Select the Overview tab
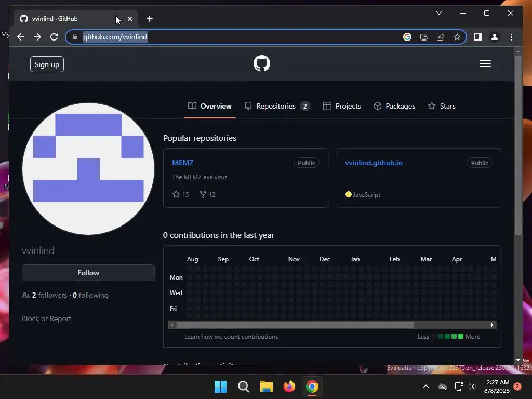This screenshot has height=399, width=532. click(210, 106)
